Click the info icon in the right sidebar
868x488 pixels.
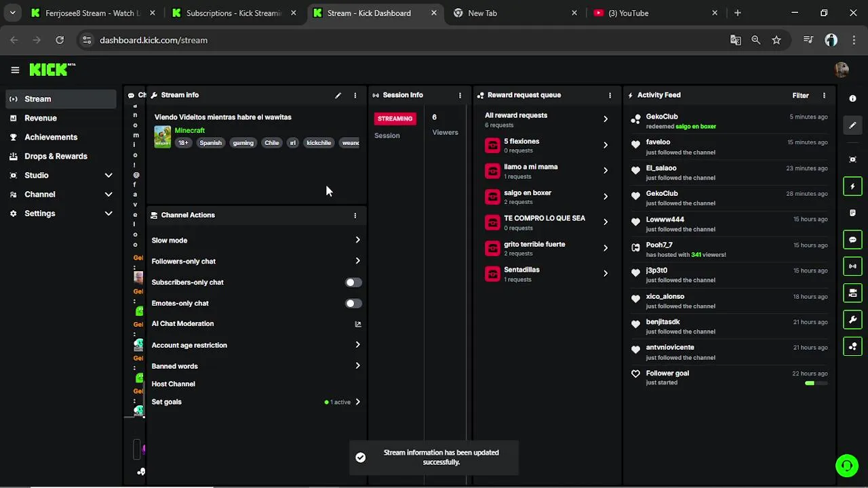[x=852, y=98]
